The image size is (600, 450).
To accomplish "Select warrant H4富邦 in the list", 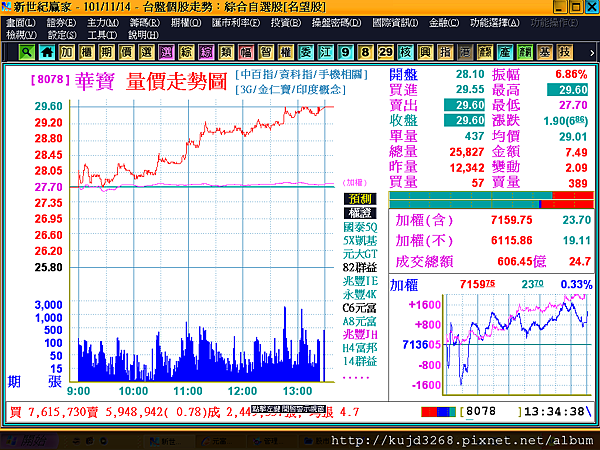I will (360, 348).
